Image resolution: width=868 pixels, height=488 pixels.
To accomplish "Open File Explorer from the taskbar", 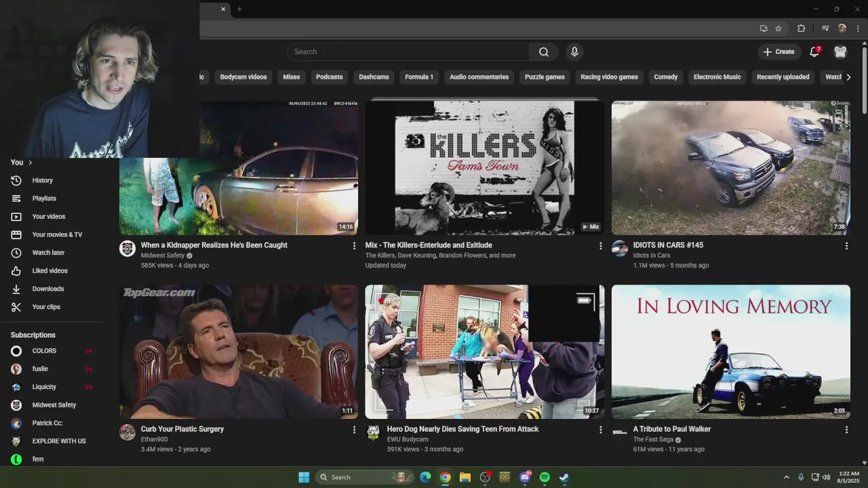I will pyautogui.click(x=465, y=477).
